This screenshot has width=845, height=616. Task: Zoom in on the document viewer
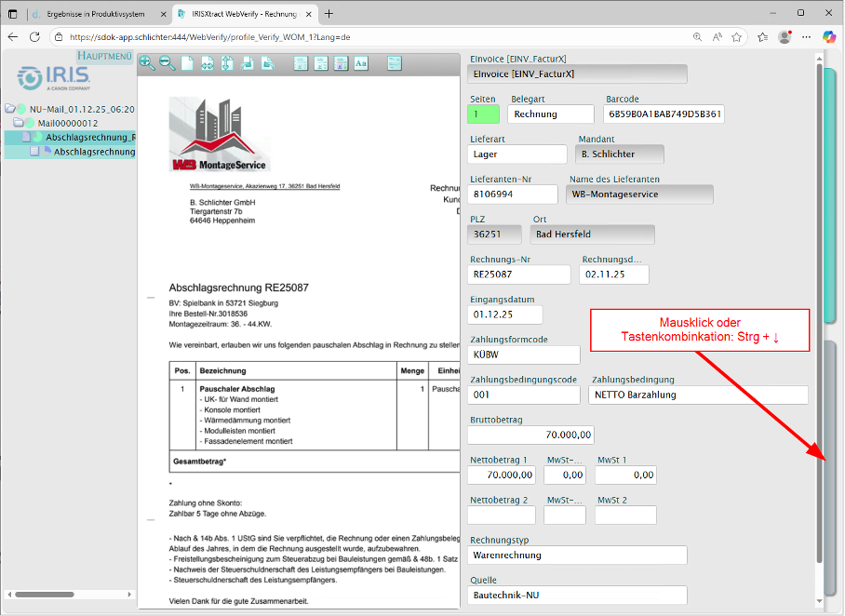(147, 63)
